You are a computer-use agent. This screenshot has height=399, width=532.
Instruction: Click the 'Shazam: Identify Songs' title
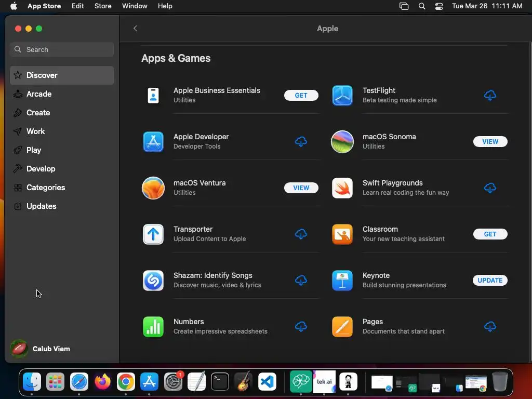tap(212, 275)
